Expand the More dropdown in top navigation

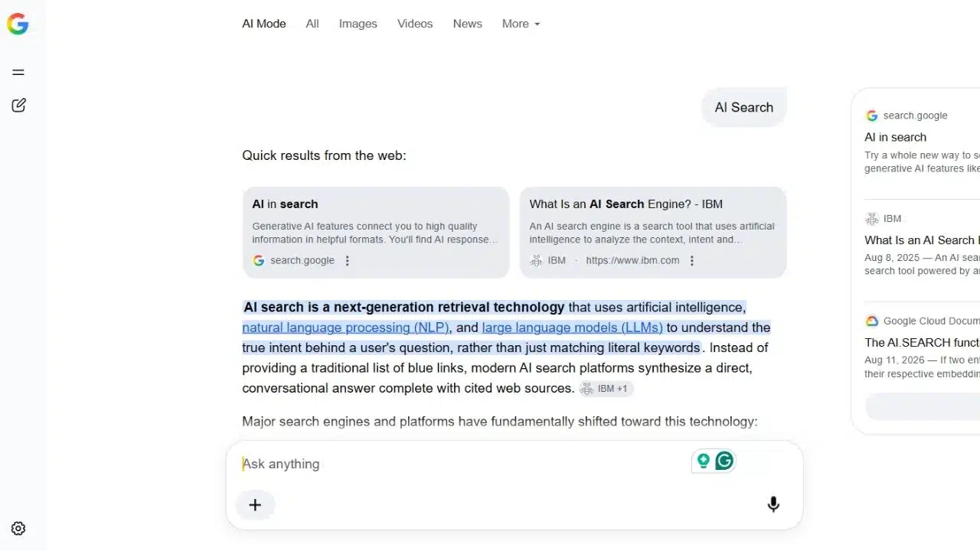521,24
